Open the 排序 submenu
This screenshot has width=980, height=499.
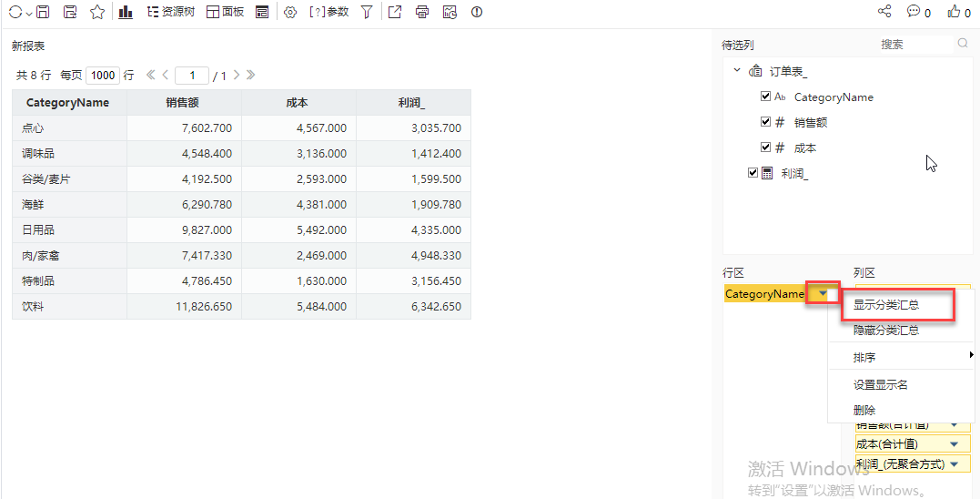901,357
